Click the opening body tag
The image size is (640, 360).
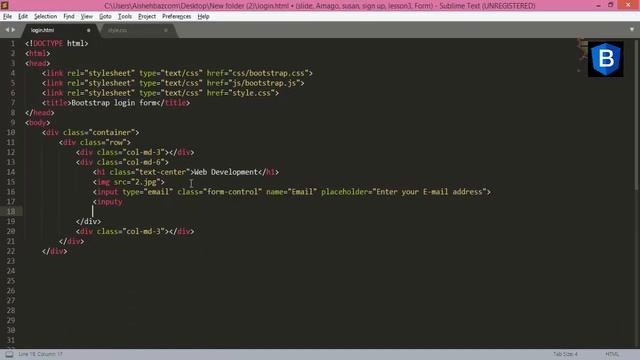pyautogui.click(x=38, y=122)
